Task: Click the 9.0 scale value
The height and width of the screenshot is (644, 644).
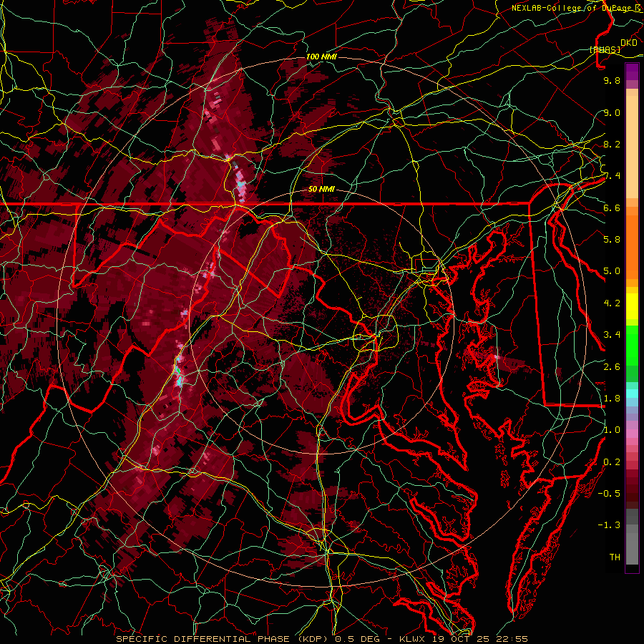Action: pos(612,112)
